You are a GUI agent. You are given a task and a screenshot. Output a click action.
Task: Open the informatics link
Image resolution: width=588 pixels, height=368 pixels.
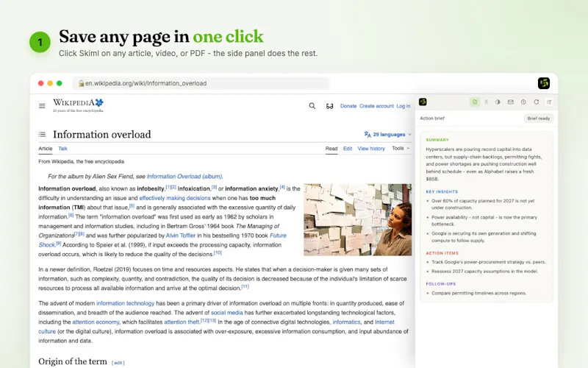point(346,322)
